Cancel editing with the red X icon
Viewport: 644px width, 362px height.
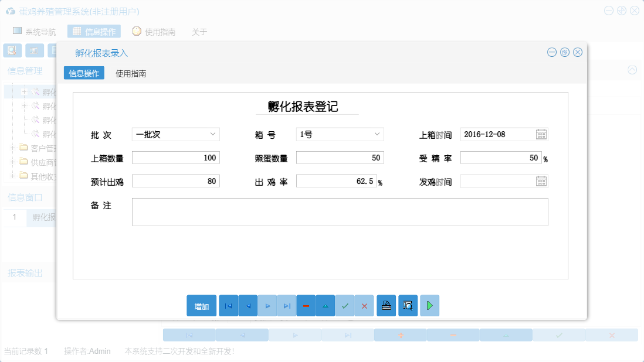pyautogui.click(x=364, y=305)
